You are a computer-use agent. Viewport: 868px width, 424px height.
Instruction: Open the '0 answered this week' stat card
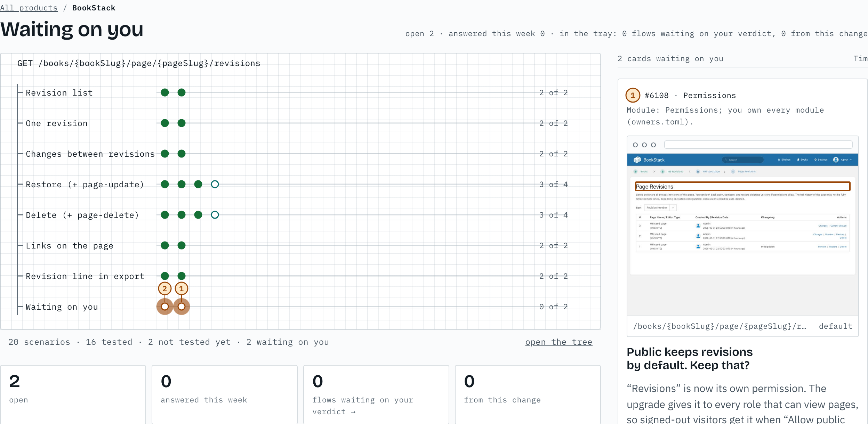point(225,394)
